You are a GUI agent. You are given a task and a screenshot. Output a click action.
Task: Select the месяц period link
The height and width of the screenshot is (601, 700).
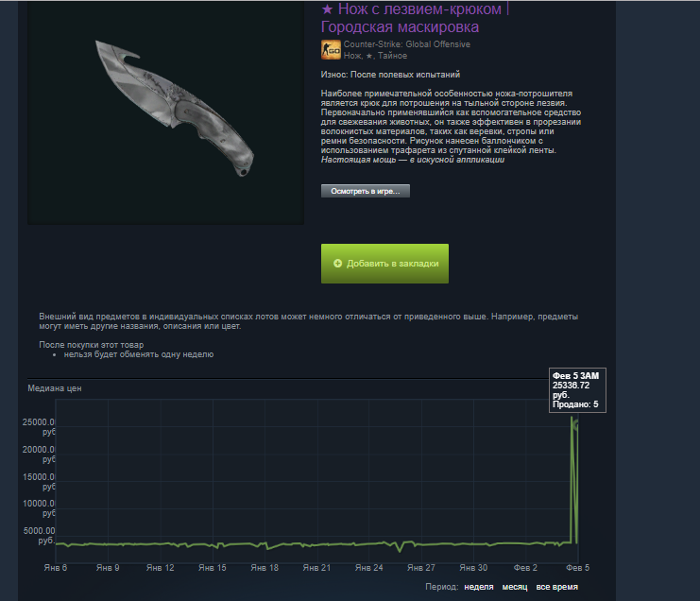coord(515,587)
